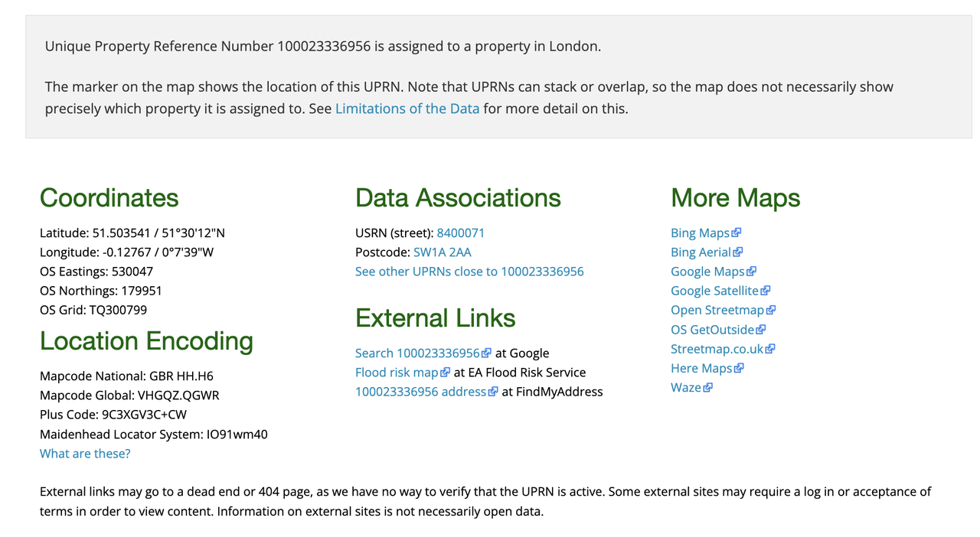Viewport: 980px width, 537px height.
Task: Open the Limitations of the Data page
Action: coord(407,109)
